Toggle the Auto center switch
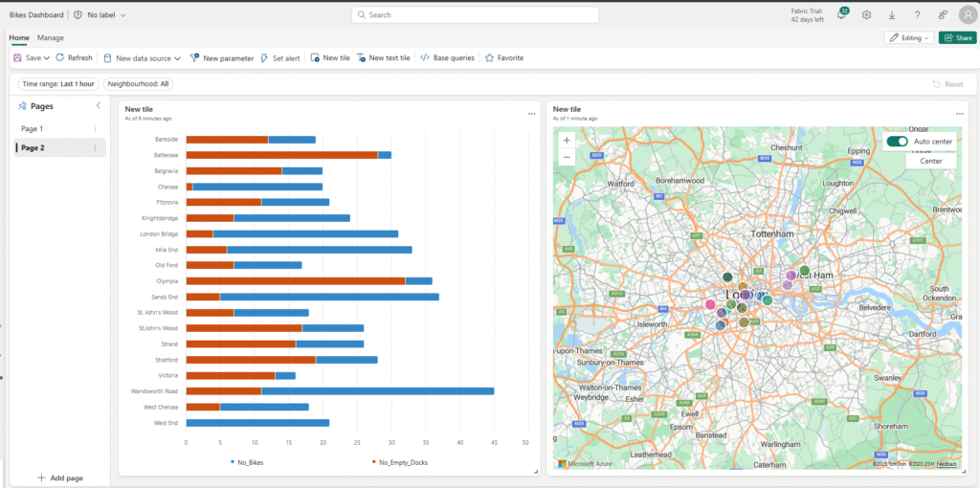980x488 pixels. point(897,142)
